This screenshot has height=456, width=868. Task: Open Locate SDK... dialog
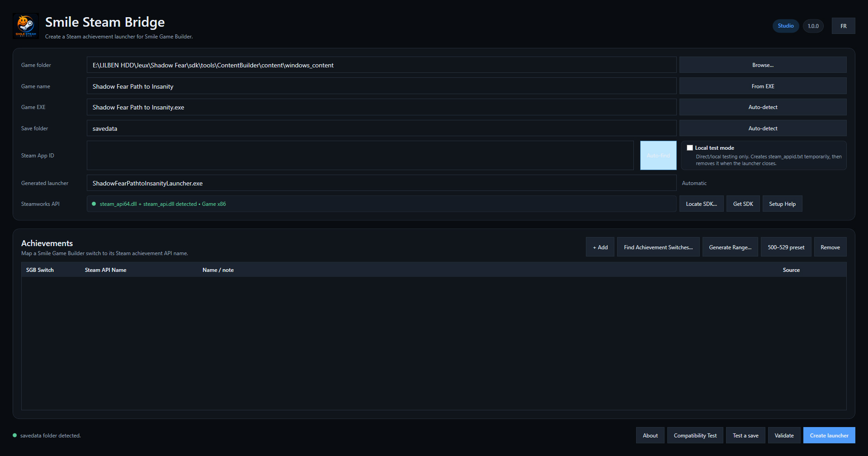[702, 204]
